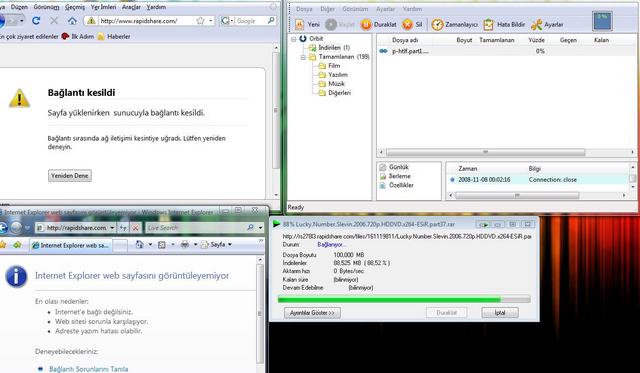Click Firefox home icon
Viewport: 640px width, 373px height.
(72, 20)
